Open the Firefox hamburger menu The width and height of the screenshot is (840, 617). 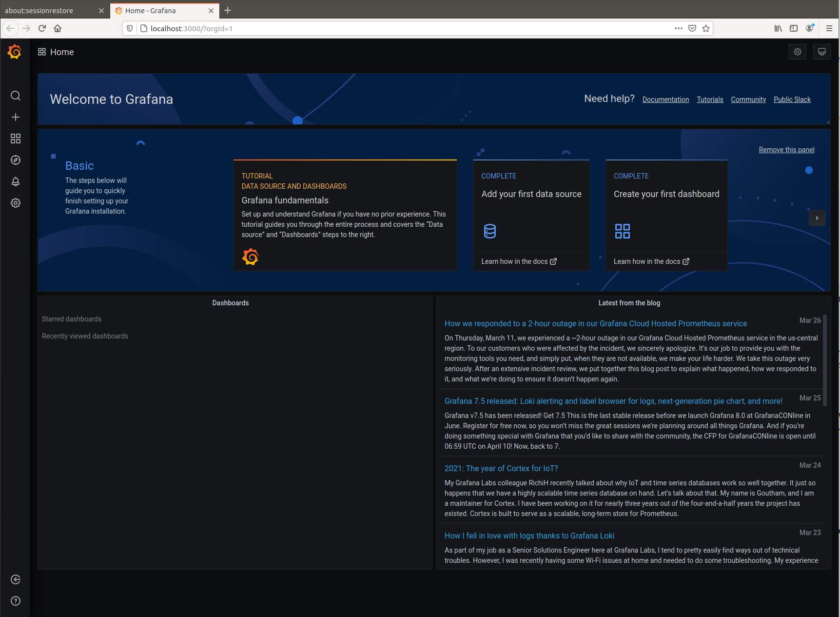coord(829,28)
